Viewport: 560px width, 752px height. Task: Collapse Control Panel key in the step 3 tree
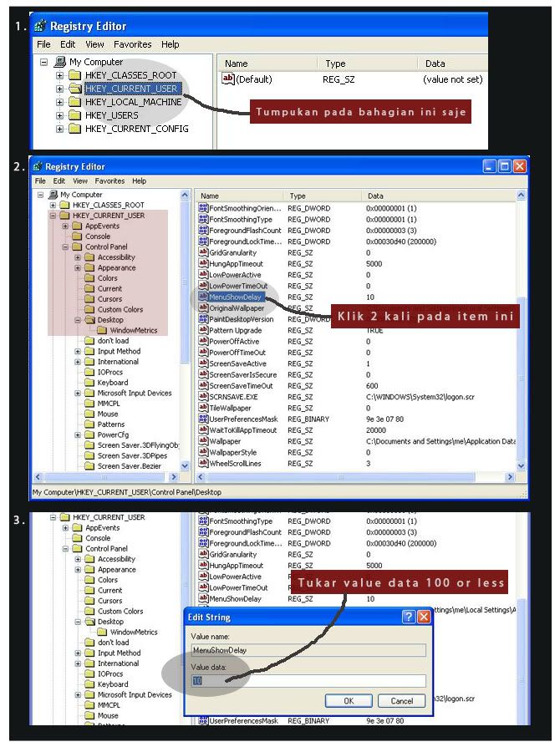pos(66,549)
